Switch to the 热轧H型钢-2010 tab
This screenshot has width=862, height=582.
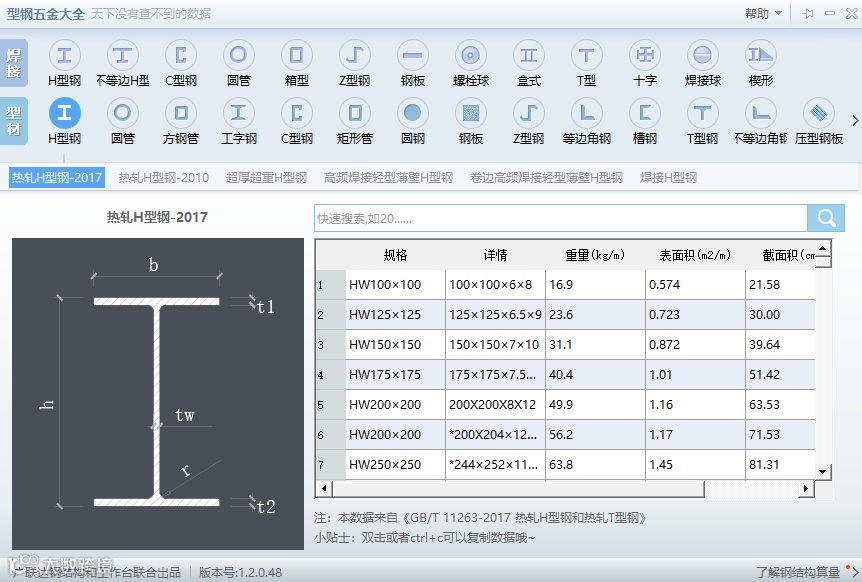tap(164, 178)
